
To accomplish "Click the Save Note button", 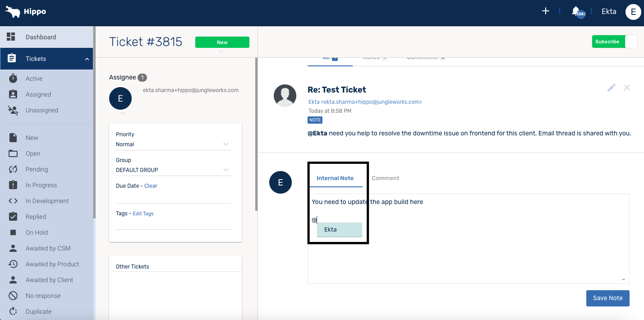I will click(607, 298).
